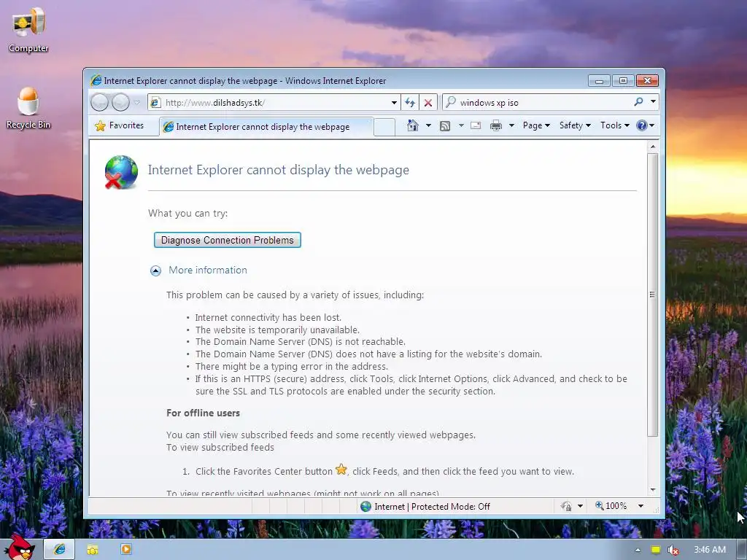The width and height of the screenshot is (747, 560).
Task: Expand the Feeds dropdown arrow
Action: pyautogui.click(x=461, y=125)
